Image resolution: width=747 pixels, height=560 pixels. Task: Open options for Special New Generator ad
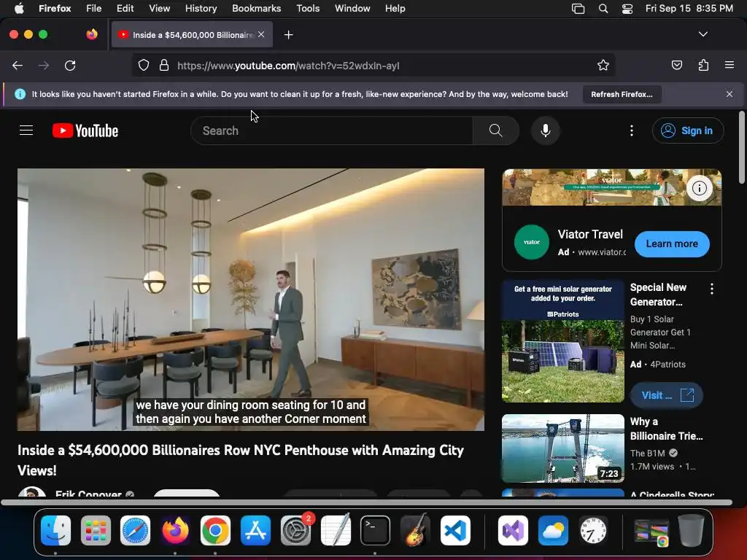click(x=712, y=289)
